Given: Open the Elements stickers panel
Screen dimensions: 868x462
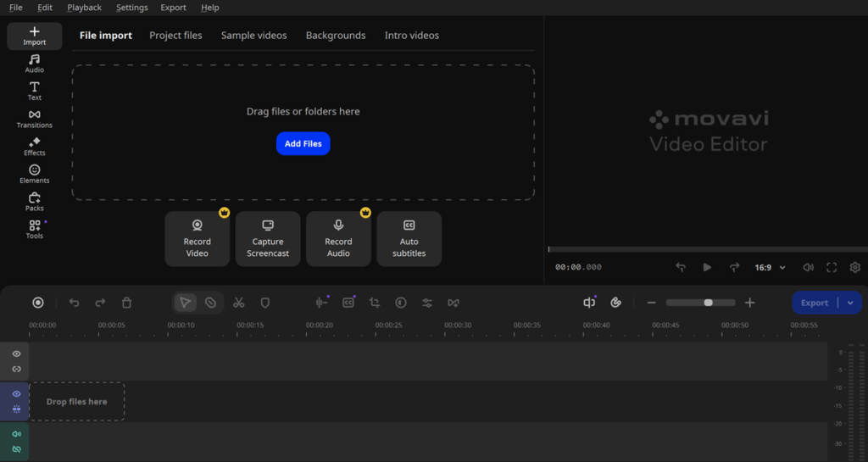Looking at the screenshot, I should click(x=34, y=175).
